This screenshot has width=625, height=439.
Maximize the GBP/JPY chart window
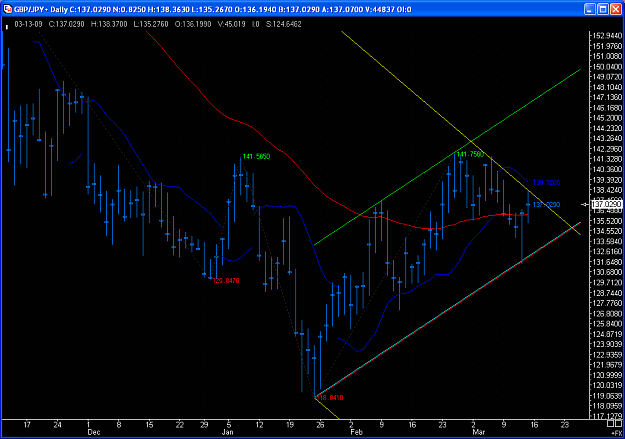pos(603,9)
